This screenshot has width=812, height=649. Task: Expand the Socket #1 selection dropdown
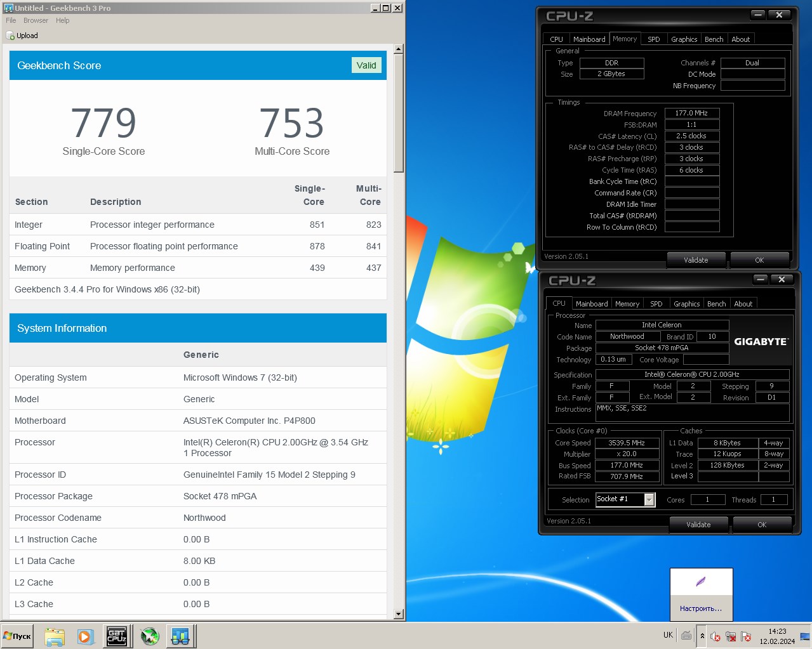649,500
